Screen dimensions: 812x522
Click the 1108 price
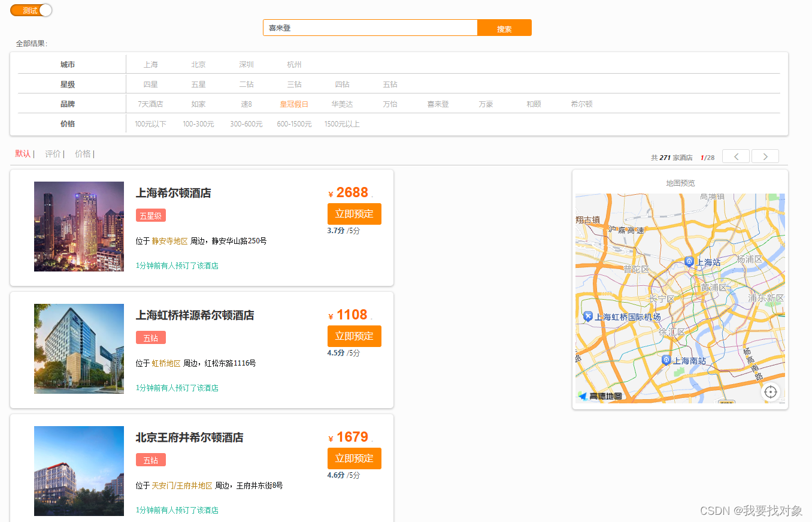(352, 315)
